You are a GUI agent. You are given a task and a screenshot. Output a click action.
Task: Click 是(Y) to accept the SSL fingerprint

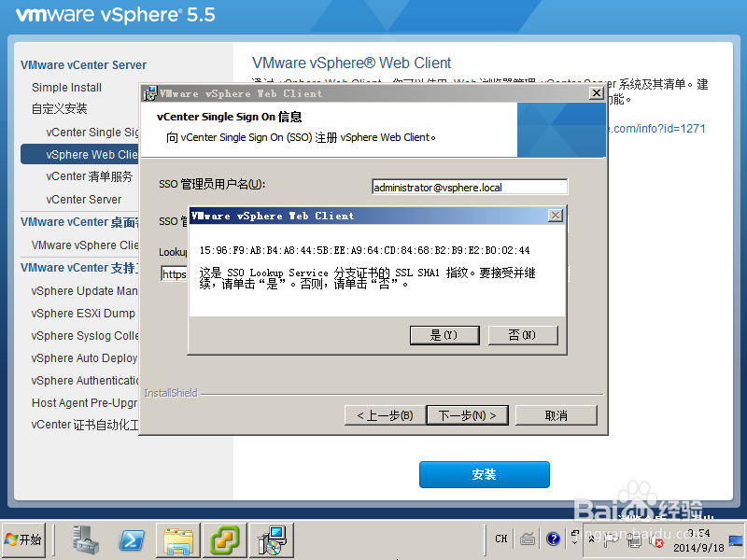point(444,335)
